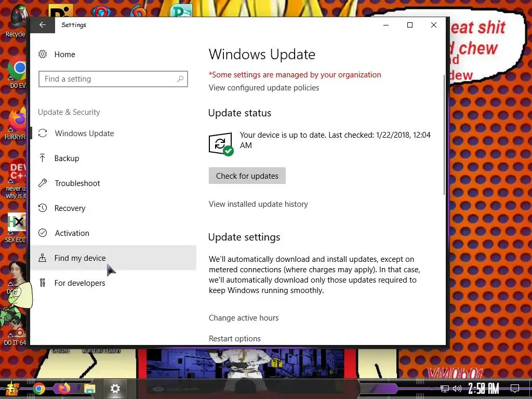
Task: Minimize the Settings window
Action: coord(386,25)
